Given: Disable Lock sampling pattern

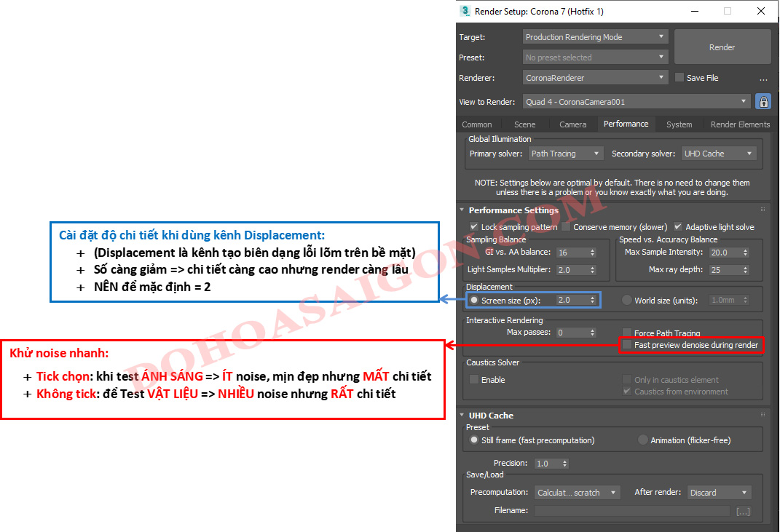Looking at the screenshot, I should coord(472,226).
